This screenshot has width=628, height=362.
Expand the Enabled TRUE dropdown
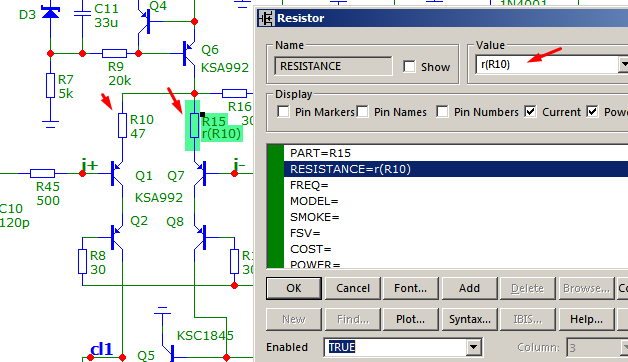[x=473, y=347]
